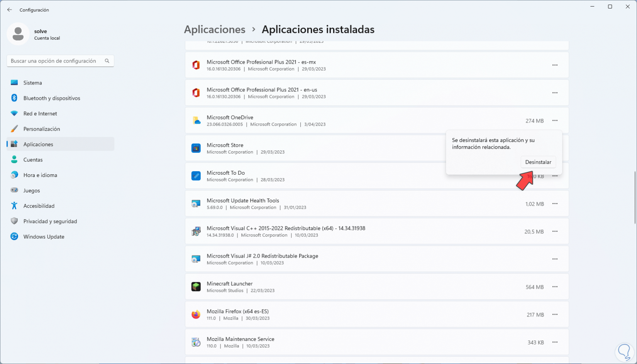The width and height of the screenshot is (637, 364).
Task: Click the user account avatar
Action: click(x=18, y=34)
